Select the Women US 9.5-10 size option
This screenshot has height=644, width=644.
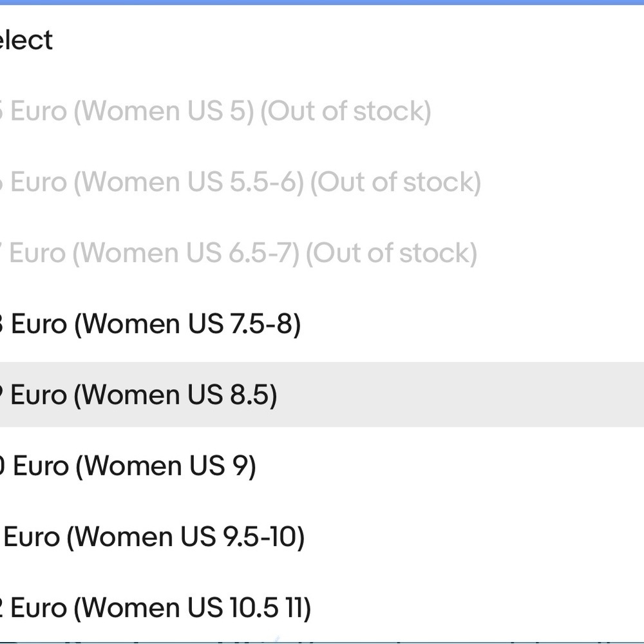pos(322,537)
